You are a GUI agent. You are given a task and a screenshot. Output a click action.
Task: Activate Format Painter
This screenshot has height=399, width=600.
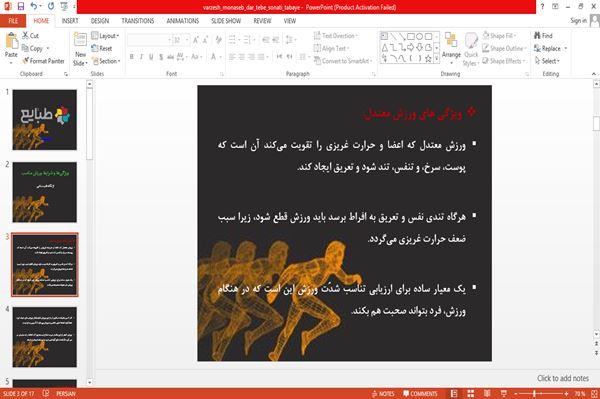click(x=43, y=61)
